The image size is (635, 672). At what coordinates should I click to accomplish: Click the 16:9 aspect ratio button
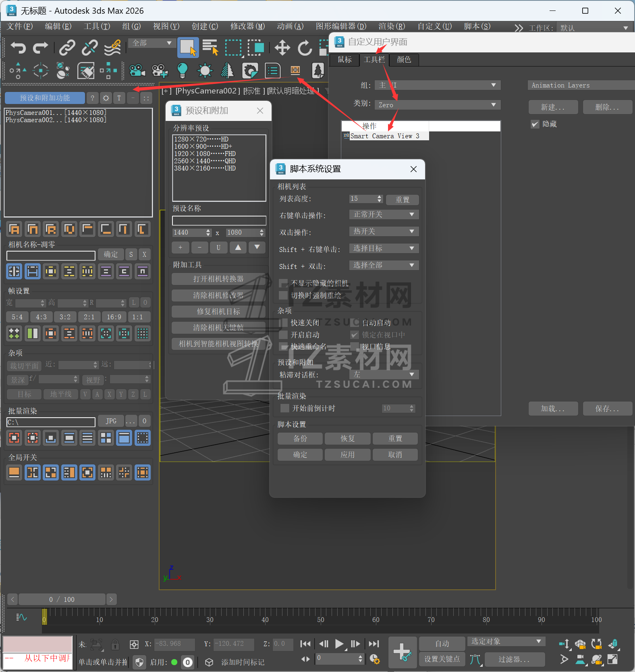(114, 317)
